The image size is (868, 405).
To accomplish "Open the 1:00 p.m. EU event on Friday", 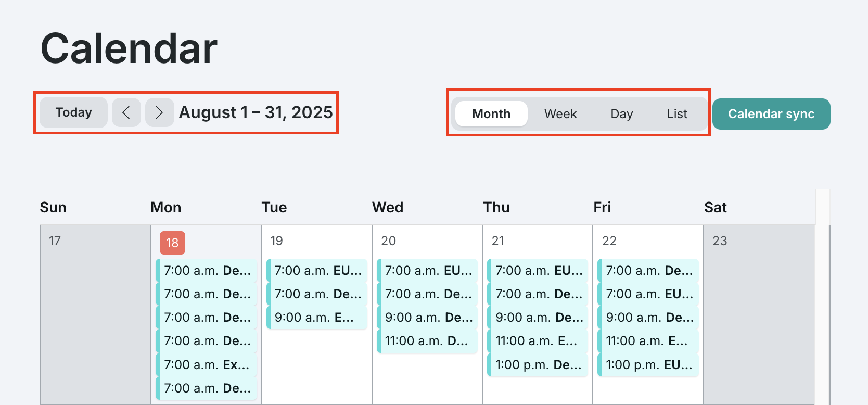I will [648, 364].
